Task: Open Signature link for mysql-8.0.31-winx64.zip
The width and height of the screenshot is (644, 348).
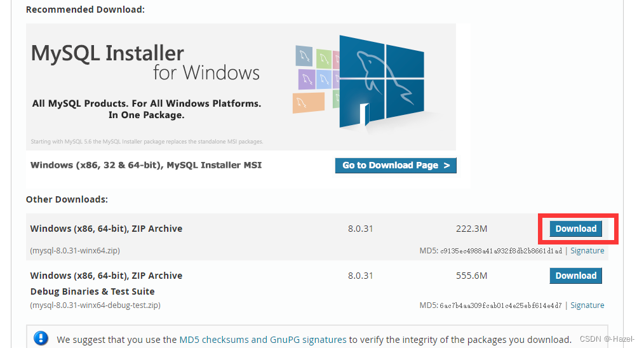Action: click(587, 251)
